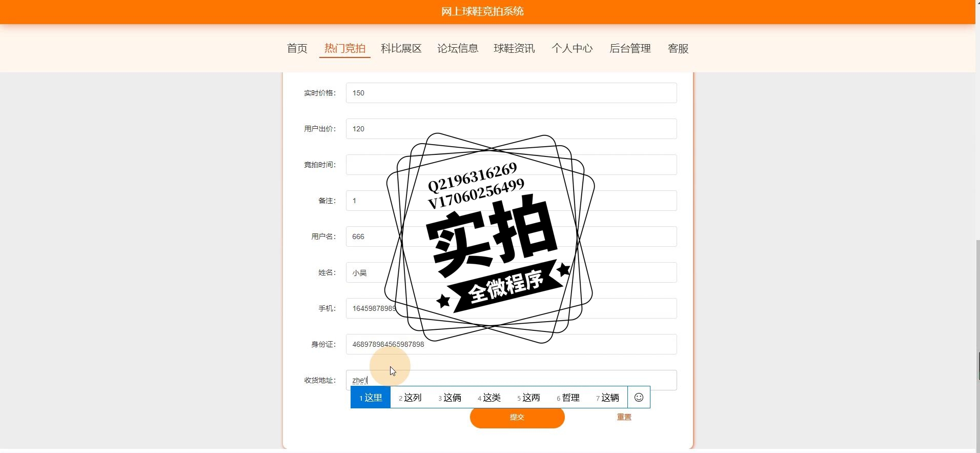The width and height of the screenshot is (980, 453).
Task: Select the 这类 candidate word
Action: point(489,398)
